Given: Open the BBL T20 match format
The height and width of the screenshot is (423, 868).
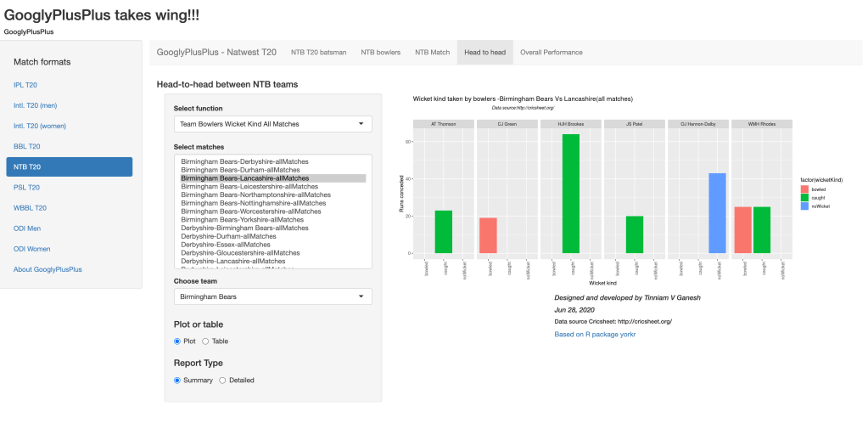Looking at the screenshot, I should [x=26, y=146].
